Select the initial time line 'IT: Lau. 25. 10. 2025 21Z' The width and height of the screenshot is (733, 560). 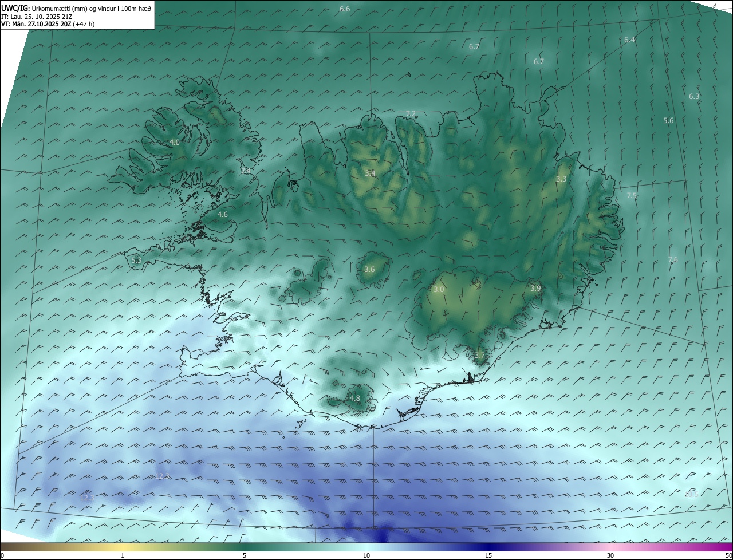[x=37, y=17]
